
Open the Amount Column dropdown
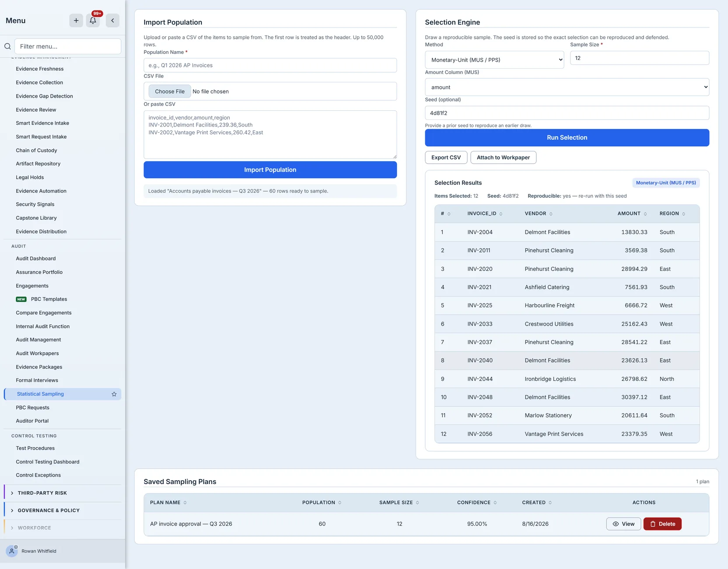567,87
